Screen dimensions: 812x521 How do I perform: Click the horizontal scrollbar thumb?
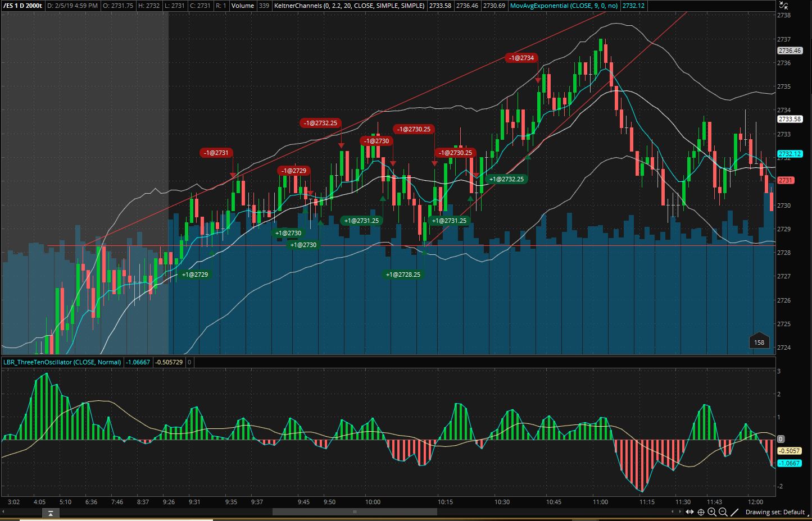[355, 512]
